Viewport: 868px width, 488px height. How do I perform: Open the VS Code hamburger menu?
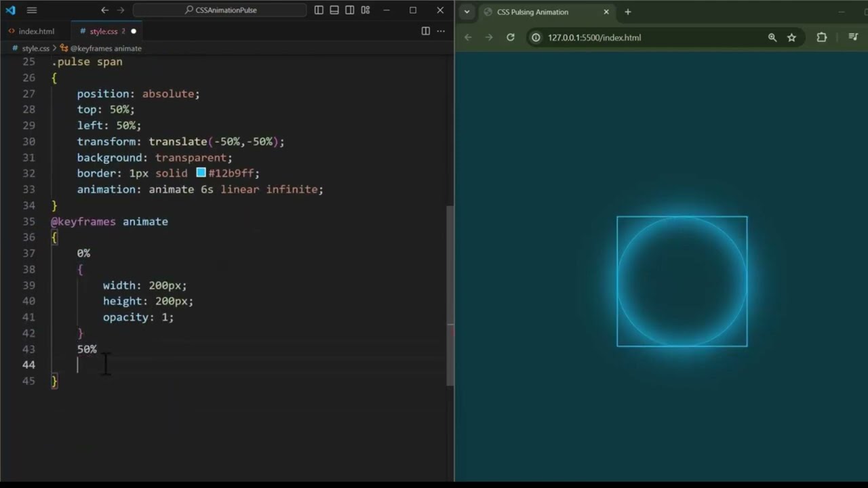[32, 10]
